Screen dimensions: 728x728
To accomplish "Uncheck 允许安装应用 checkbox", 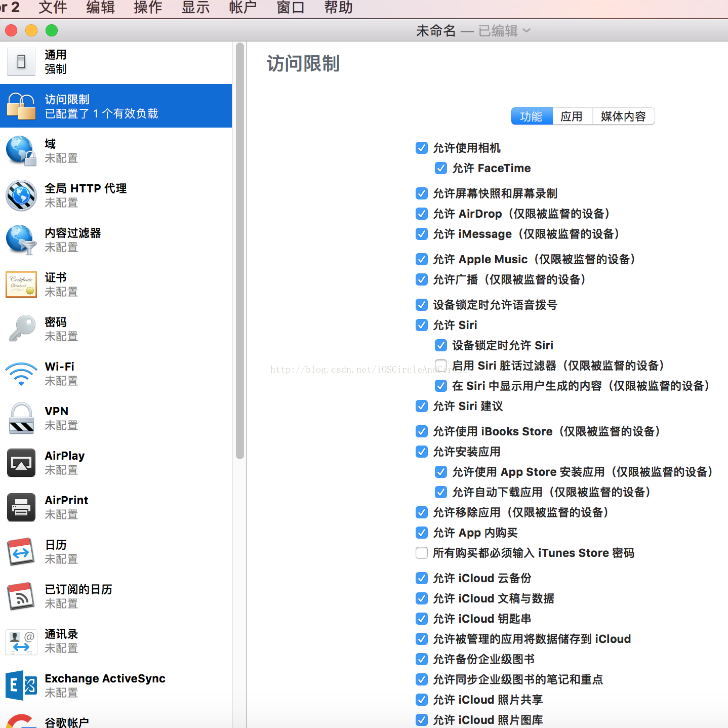I will 422,452.
